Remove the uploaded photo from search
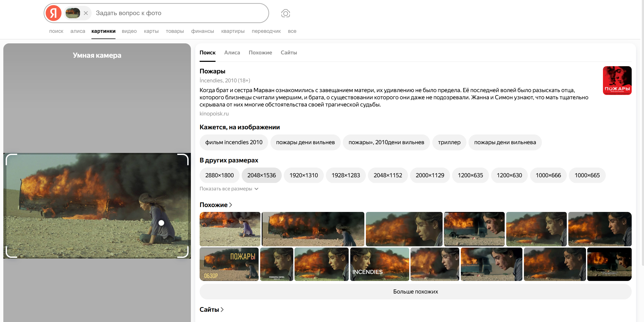Viewport: 644px width, 322px height. (86, 13)
